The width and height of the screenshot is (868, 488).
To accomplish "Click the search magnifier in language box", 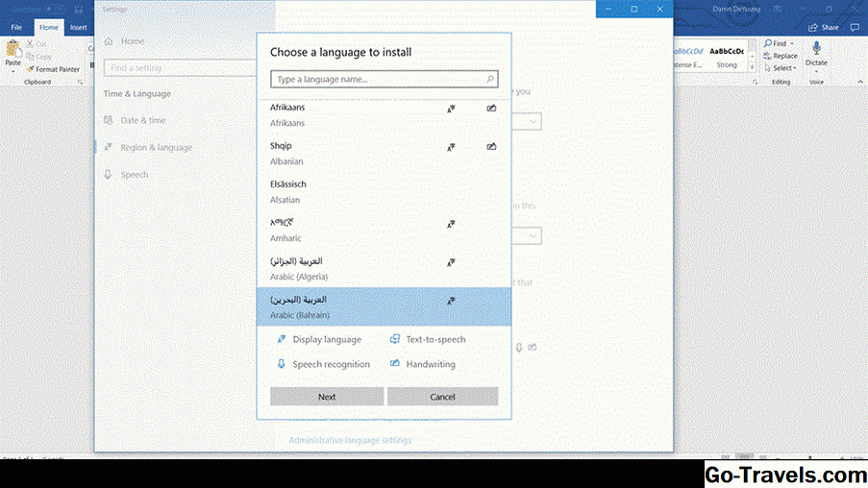I will [490, 79].
